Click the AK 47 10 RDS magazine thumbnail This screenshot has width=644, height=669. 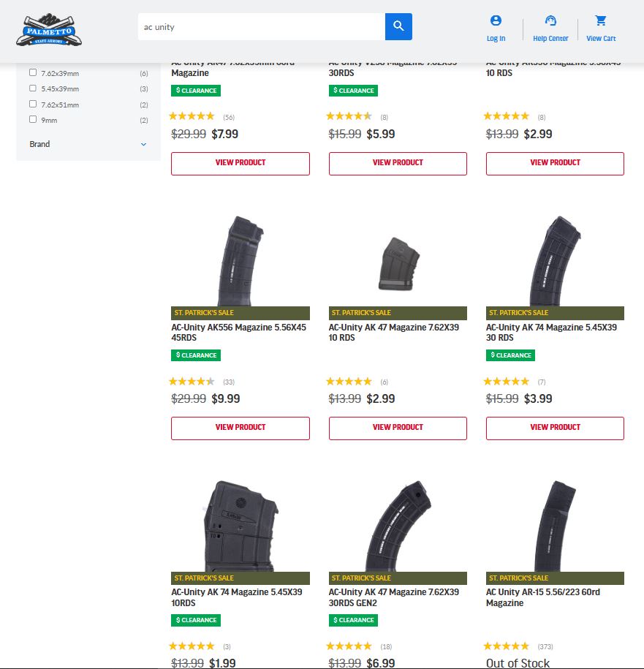398,264
